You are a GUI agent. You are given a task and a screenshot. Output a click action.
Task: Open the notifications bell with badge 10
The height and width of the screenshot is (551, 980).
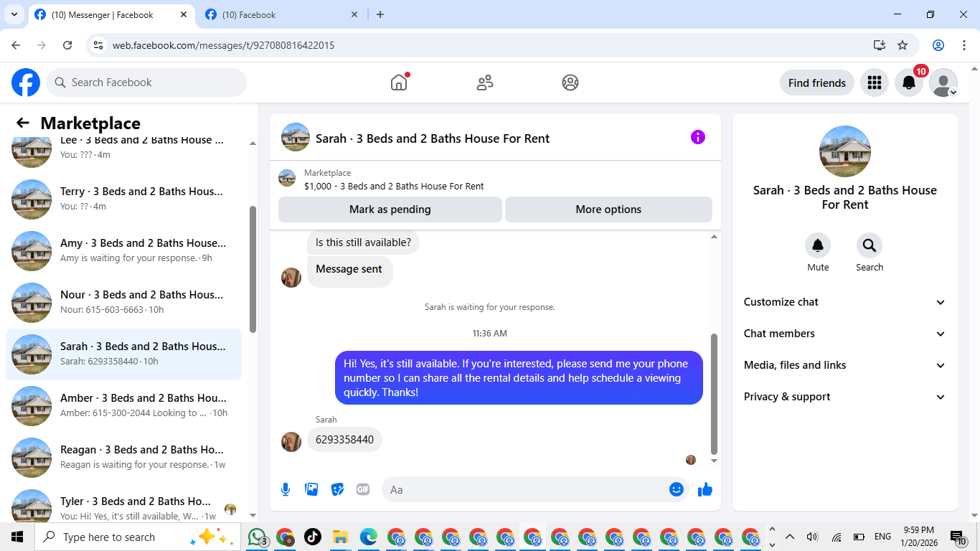(x=909, y=83)
